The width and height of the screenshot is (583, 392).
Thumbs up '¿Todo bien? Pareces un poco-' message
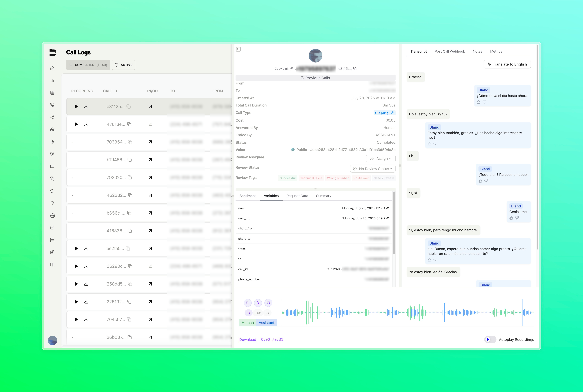point(480,181)
